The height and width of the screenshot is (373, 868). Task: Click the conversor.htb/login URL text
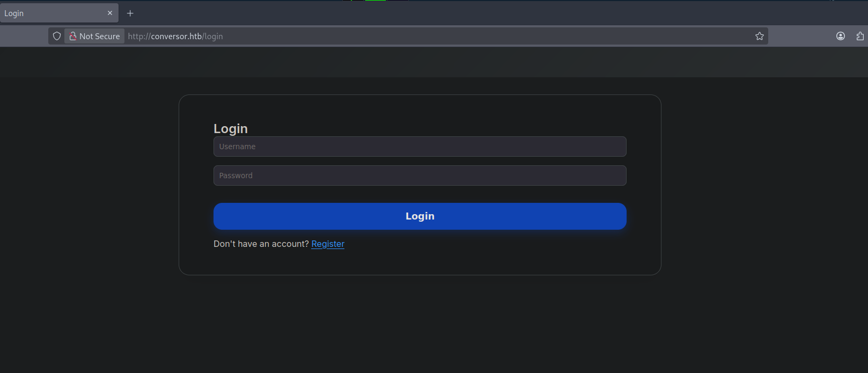175,36
